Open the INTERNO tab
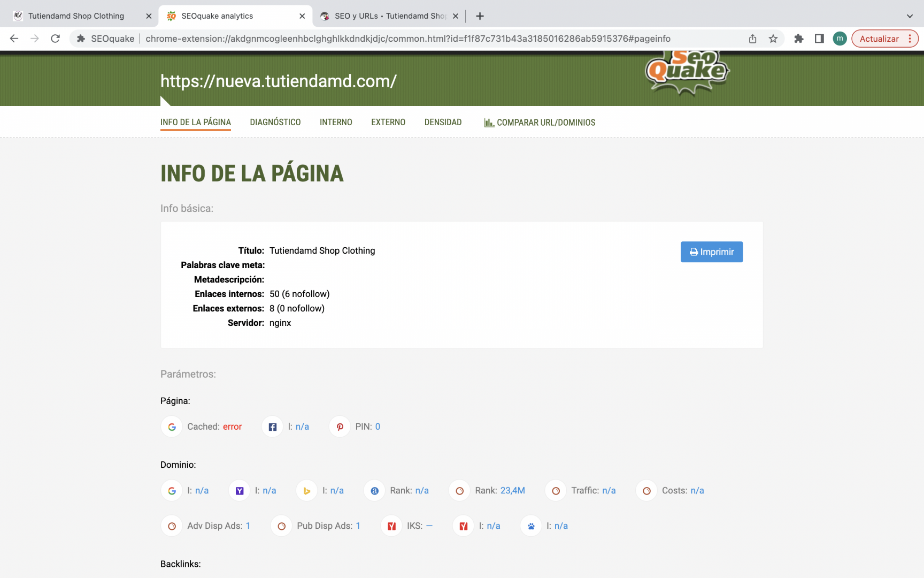This screenshot has height=578, width=924. point(336,122)
